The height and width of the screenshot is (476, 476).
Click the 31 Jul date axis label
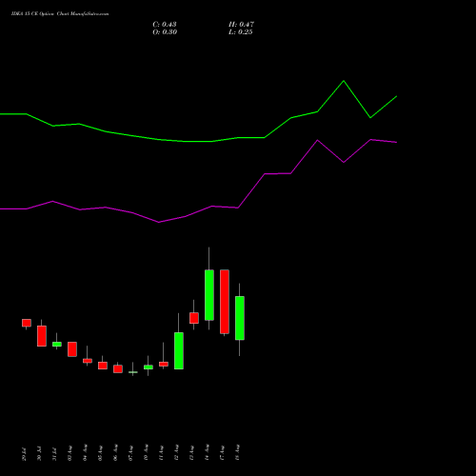pos(54,454)
